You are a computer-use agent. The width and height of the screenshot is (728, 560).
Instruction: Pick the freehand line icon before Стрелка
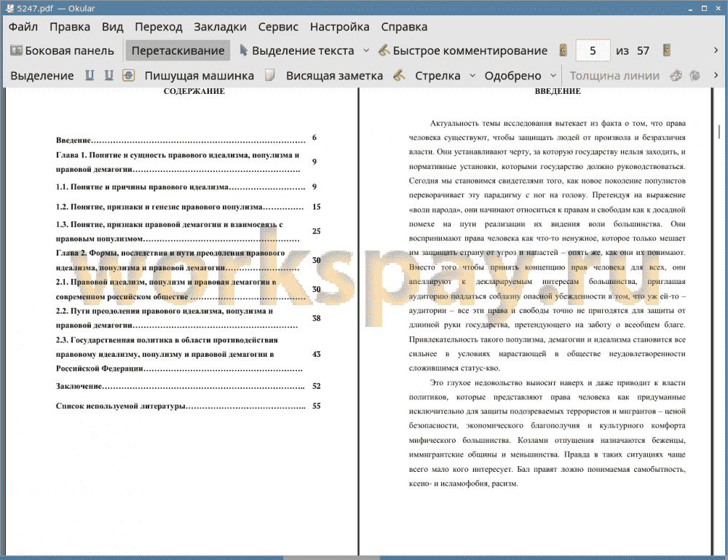(399, 75)
